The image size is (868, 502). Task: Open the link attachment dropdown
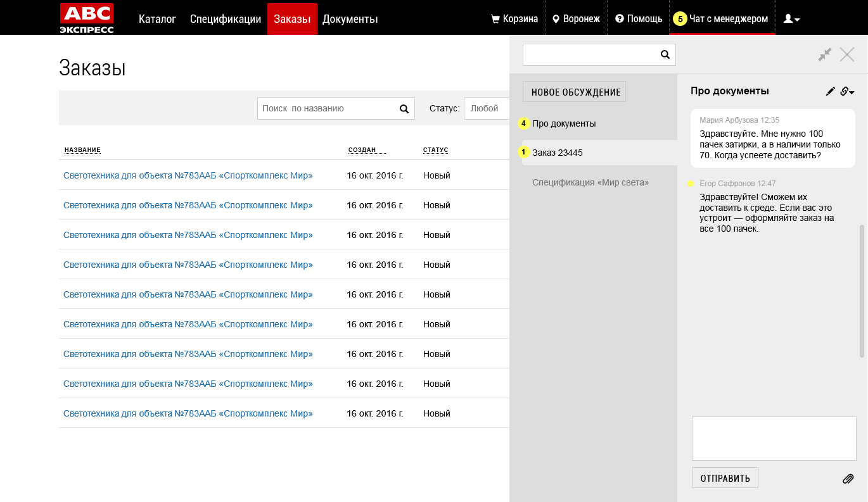pyautogui.click(x=847, y=91)
